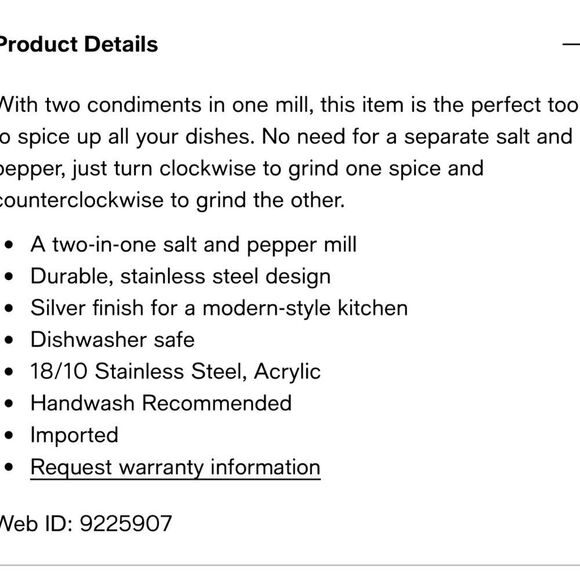The height and width of the screenshot is (580, 580).
Task: Click the bullet dot beside Silver finish
Action: (x=9, y=308)
